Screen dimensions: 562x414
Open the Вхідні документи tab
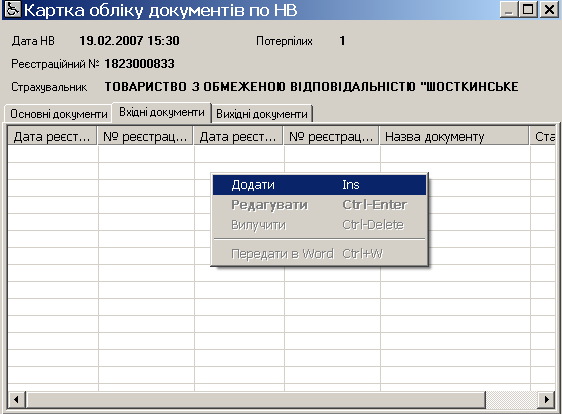(162, 113)
